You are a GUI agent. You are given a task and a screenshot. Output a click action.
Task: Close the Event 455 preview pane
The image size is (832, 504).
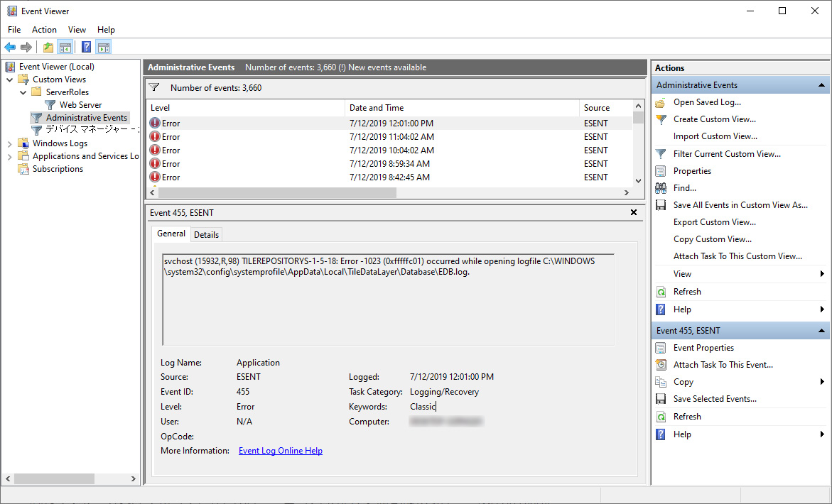tap(634, 212)
